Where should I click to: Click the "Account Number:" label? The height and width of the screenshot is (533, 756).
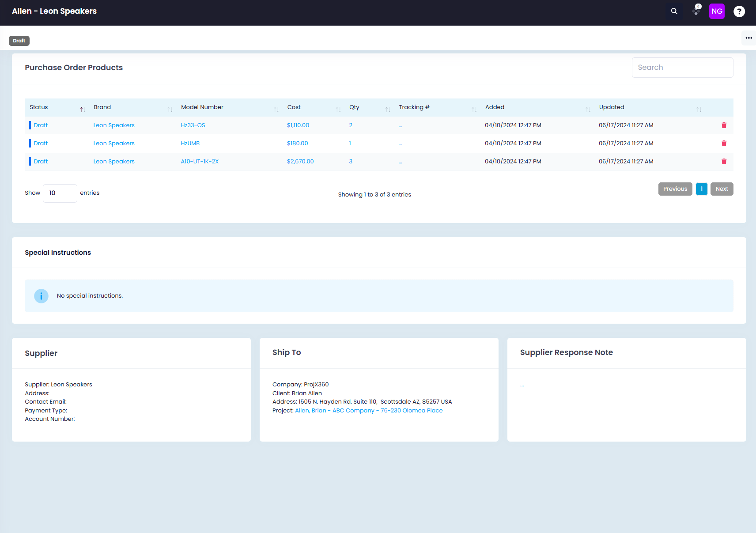(50, 419)
